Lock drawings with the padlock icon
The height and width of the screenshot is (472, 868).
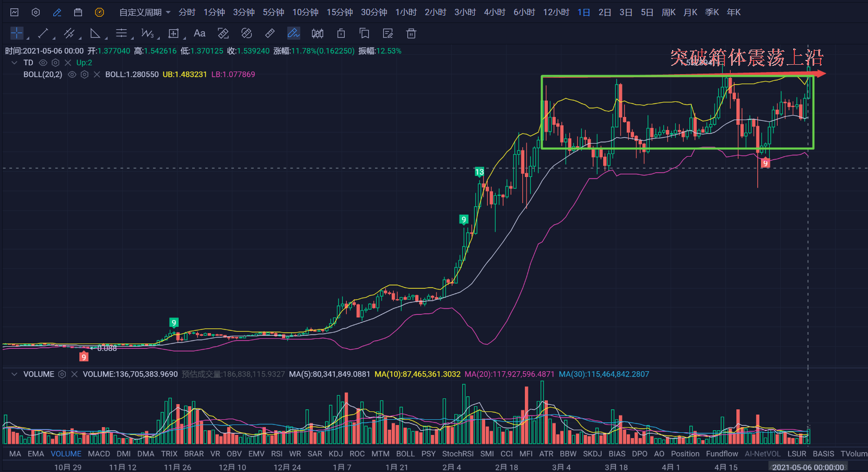341,33
